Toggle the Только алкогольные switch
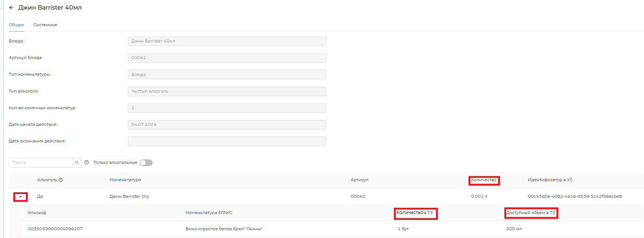 pyautogui.click(x=146, y=163)
